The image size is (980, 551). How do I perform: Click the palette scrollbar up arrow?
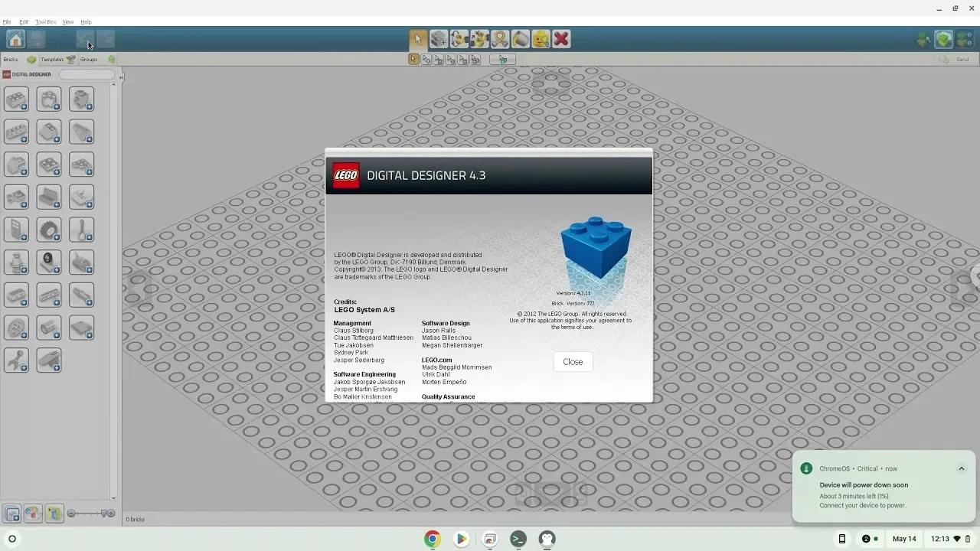[113, 84]
